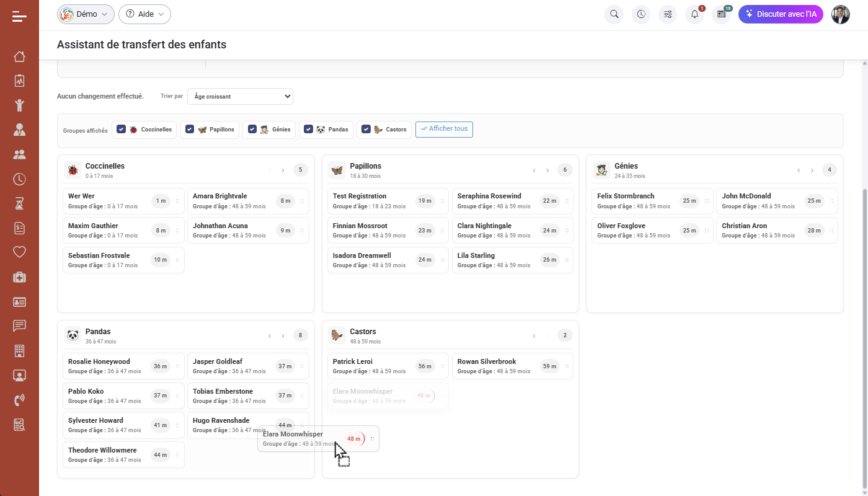Click 'Discuter avec l'IA' button
This screenshot has height=496, width=868.
point(781,14)
